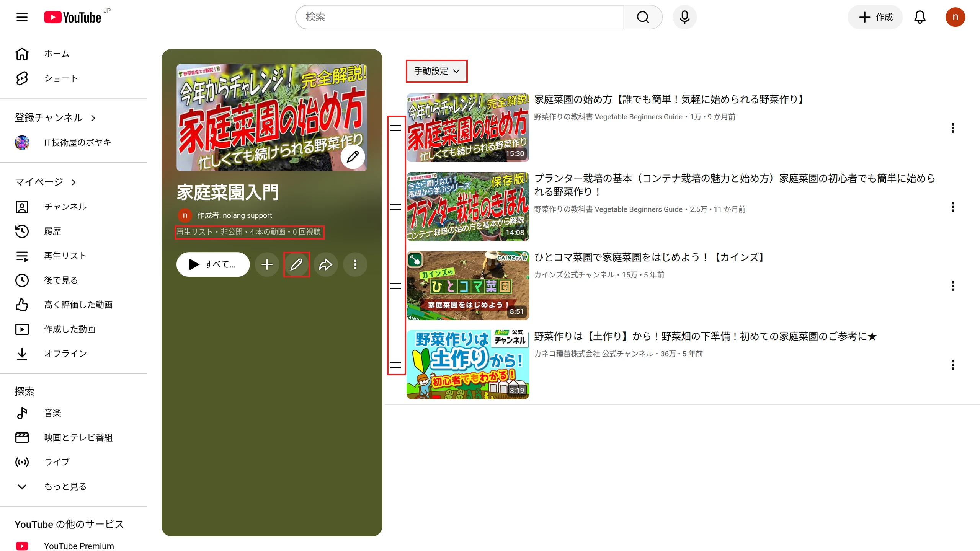Open options for プランター栽培の基本 video
980x551 pixels.
[x=953, y=207]
